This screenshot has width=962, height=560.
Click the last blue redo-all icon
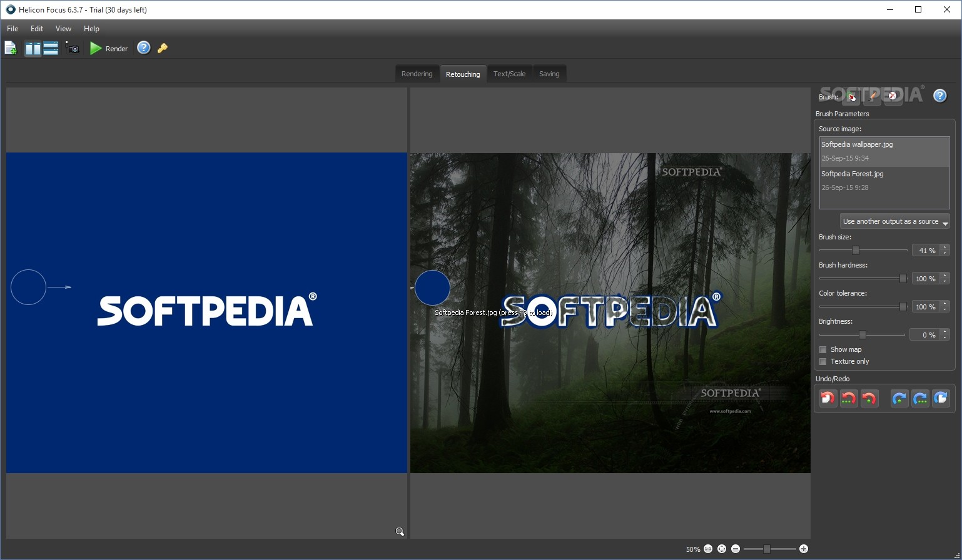point(941,398)
